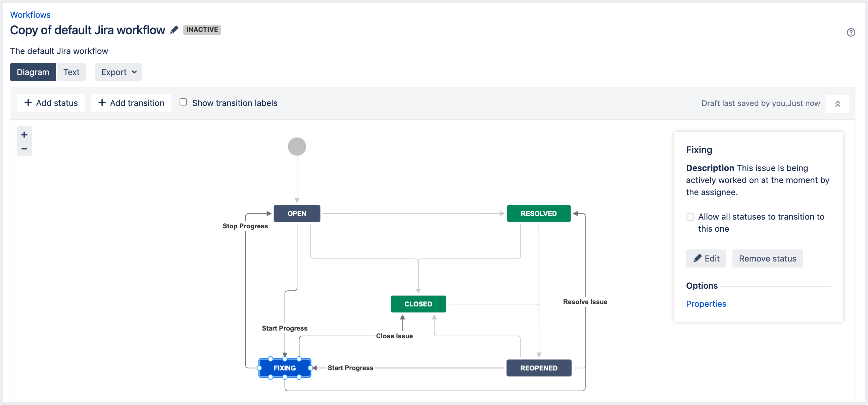The width and height of the screenshot is (868, 405).
Task: Select the OPEN status node
Action: point(296,214)
